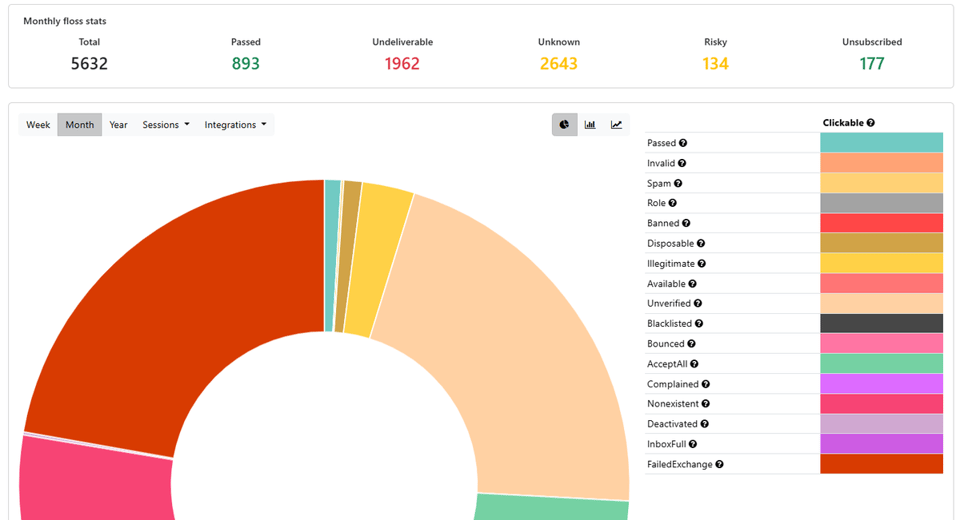Select the Month time range
The height and width of the screenshot is (520, 960).
pyautogui.click(x=80, y=124)
